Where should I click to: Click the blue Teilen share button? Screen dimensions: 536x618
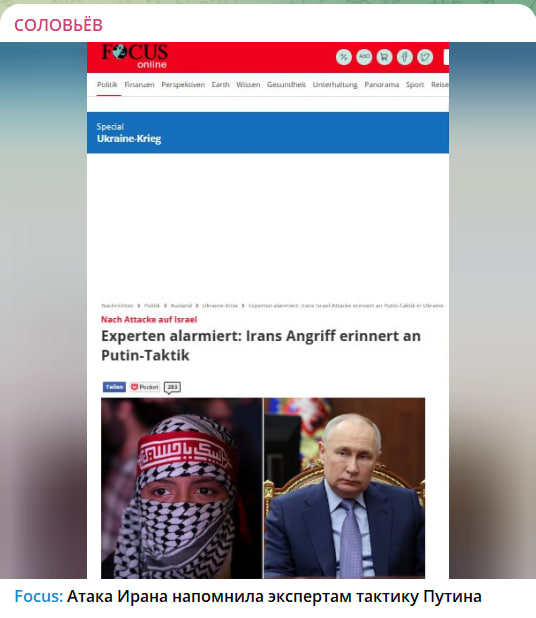[114, 387]
